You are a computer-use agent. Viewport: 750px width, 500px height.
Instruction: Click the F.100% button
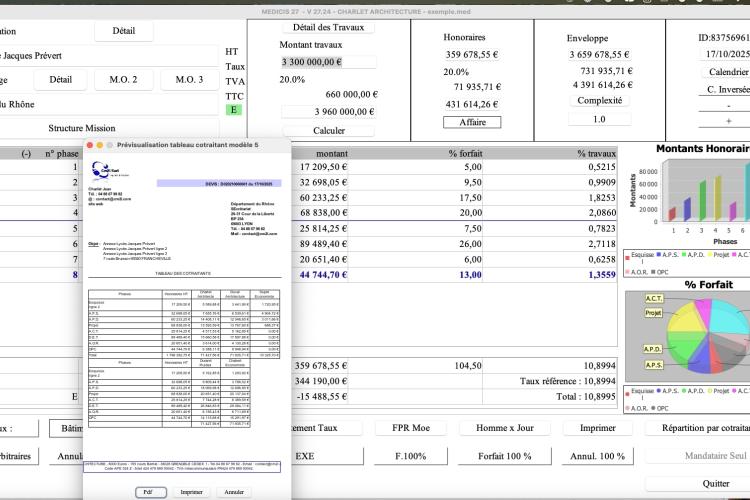coord(410,456)
